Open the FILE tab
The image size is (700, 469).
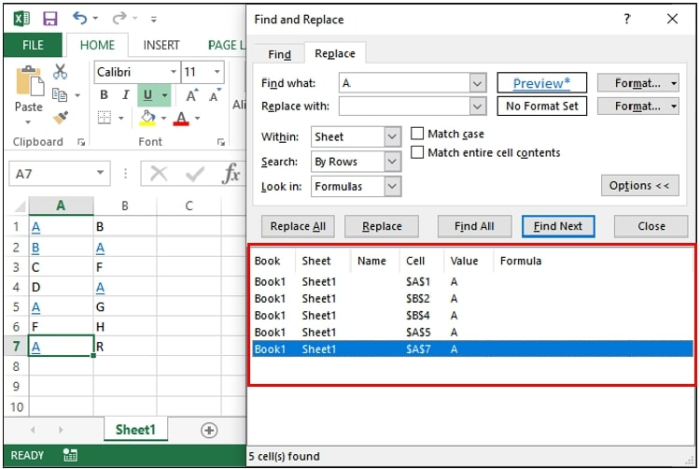click(x=33, y=45)
